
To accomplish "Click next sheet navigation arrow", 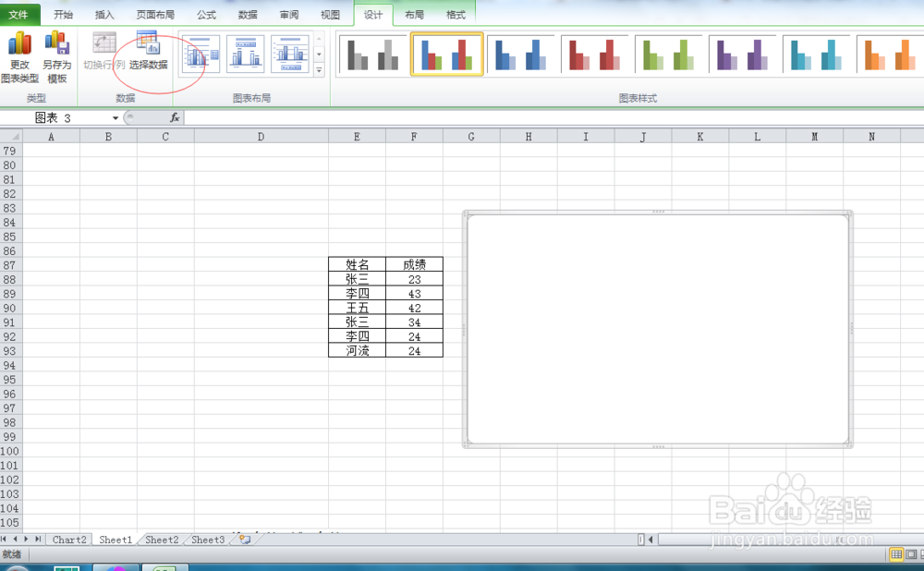I will (x=26, y=539).
